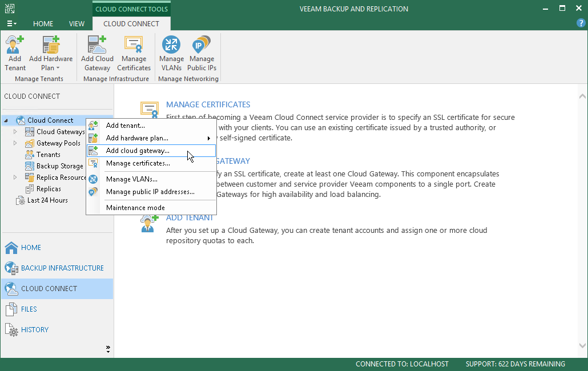The width and height of the screenshot is (588, 371).
Task: Open Manage Public IPs from the ribbon
Action: [x=202, y=45]
